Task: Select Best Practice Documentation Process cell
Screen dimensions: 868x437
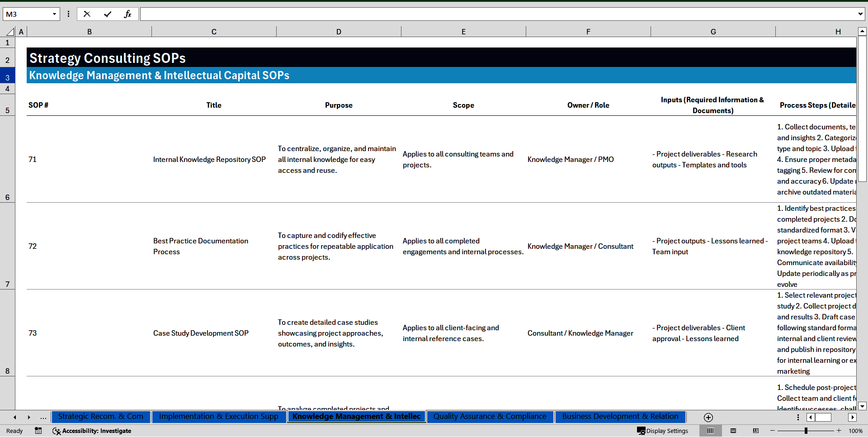Action: [x=214, y=246]
